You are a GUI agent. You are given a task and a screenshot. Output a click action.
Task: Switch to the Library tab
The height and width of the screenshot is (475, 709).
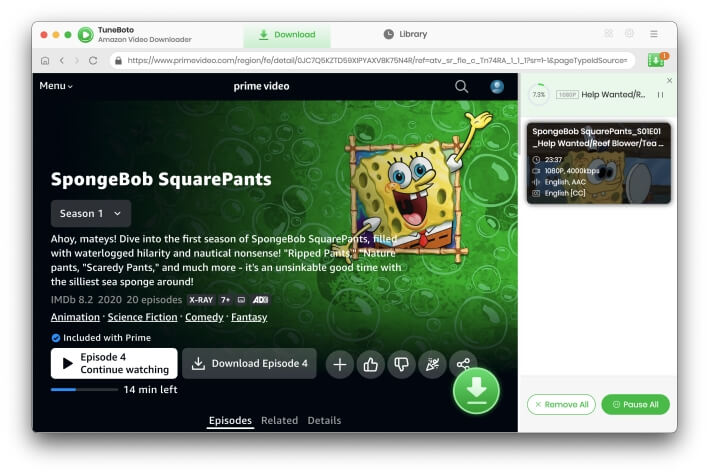click(x=405, y=34)
